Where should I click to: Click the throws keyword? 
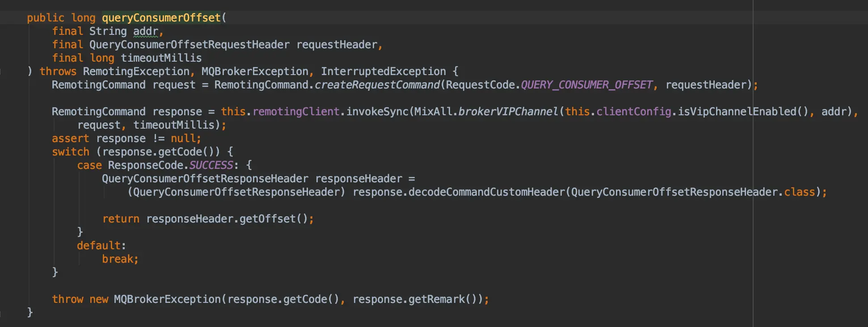point(58,71)
